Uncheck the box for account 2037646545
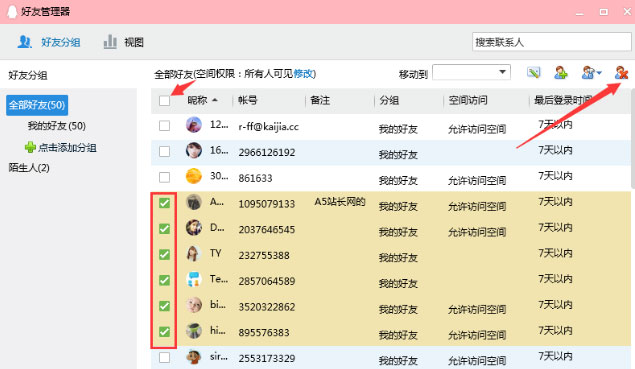 164,229
